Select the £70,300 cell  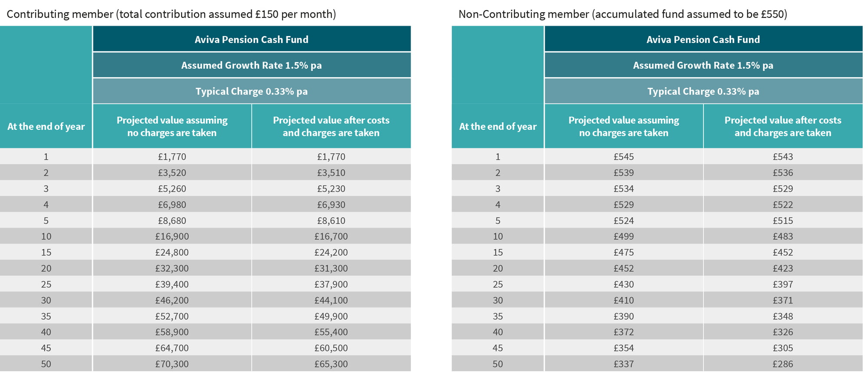[172, 364]
